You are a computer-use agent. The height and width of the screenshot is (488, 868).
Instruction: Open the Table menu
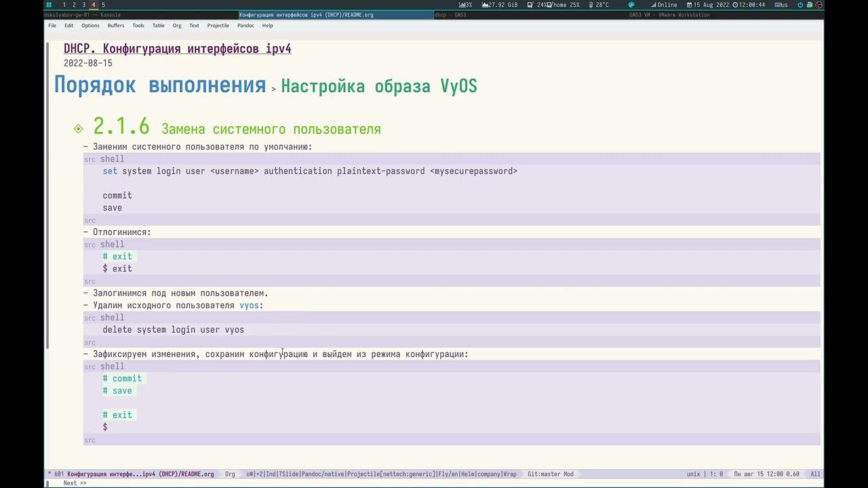[x=159, y=26]
